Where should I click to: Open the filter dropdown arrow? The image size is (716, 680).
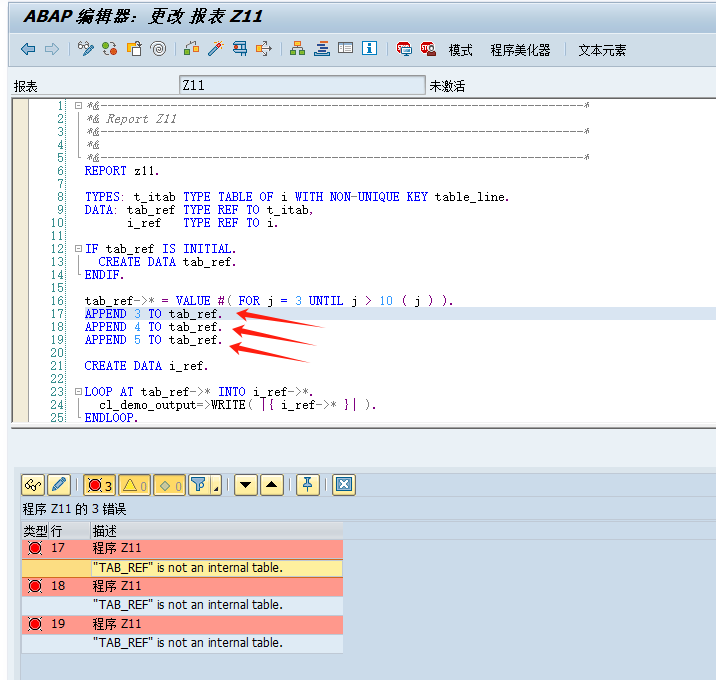[216, 485]
